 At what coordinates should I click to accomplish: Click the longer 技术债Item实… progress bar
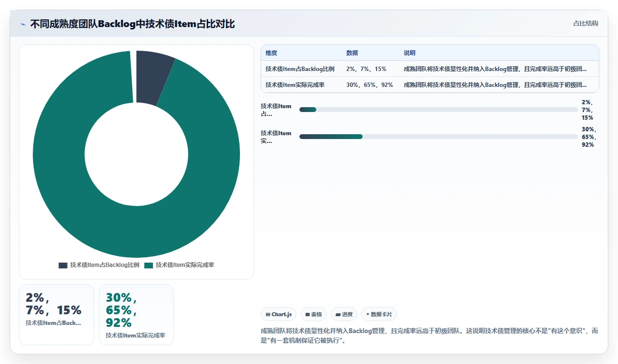(x=438, y=137)
